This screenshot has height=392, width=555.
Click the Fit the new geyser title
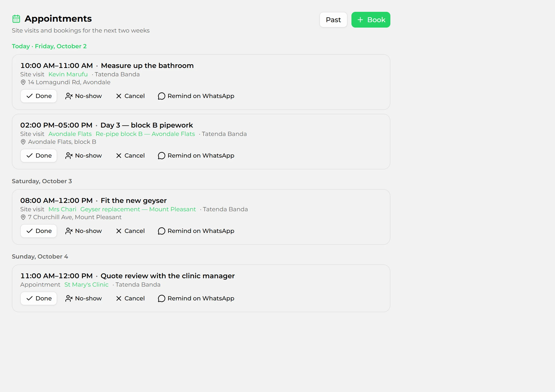(134, 200)
